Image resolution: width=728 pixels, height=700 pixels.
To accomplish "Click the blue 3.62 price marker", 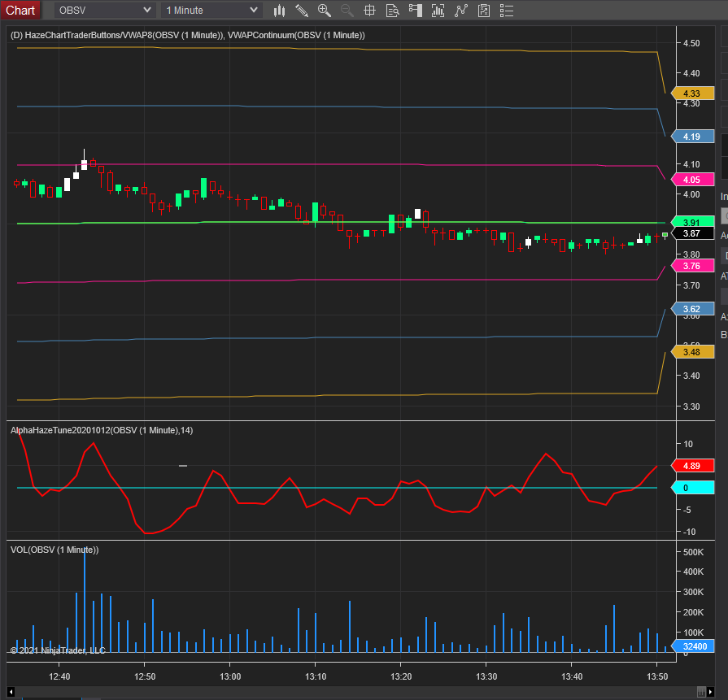I will 692,309.
